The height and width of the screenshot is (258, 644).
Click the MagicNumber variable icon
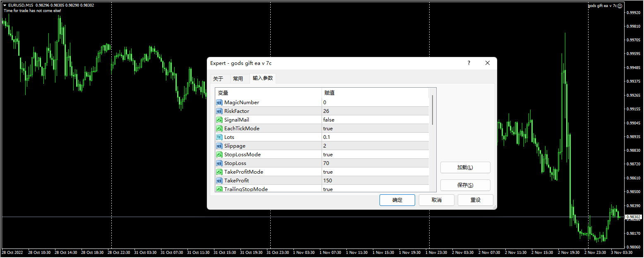(219, 102)
